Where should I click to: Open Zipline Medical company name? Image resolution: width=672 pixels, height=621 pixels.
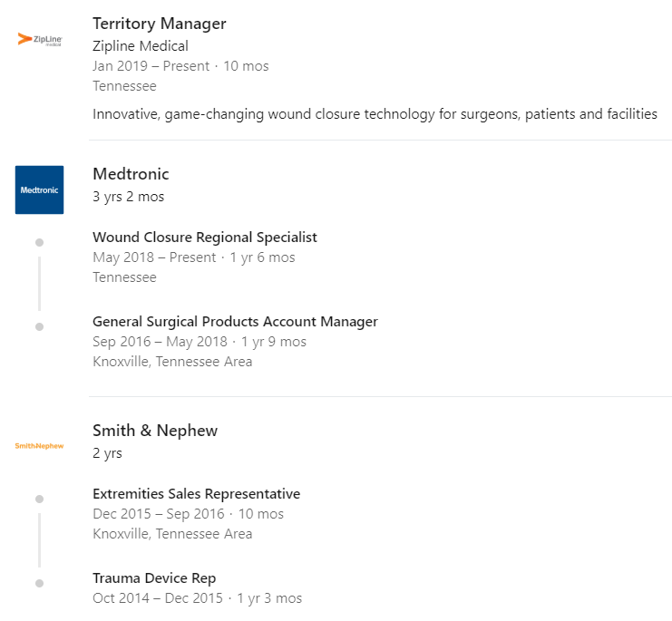pos(141,46)
